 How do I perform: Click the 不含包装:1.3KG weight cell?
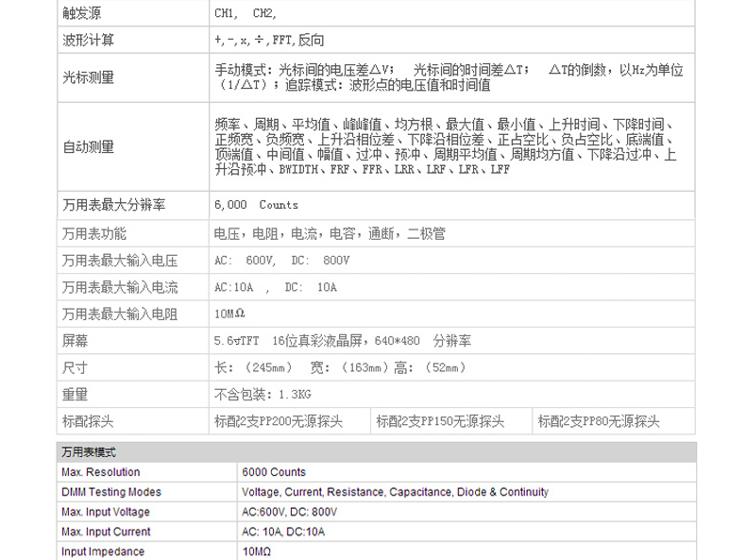263,395
